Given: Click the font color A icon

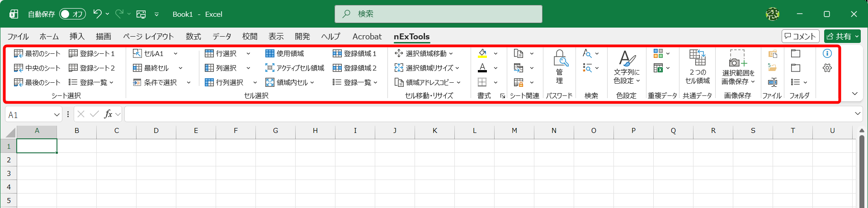Looking at the screenshot, I should point(482,68).
